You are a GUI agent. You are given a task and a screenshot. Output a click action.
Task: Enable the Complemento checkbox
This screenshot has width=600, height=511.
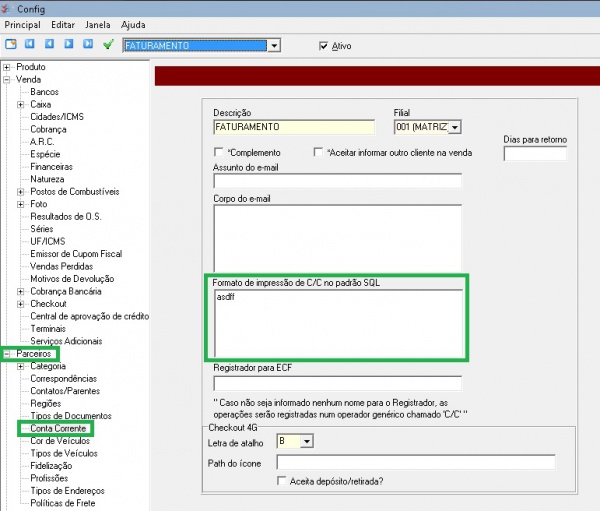[x=219, y=152]
